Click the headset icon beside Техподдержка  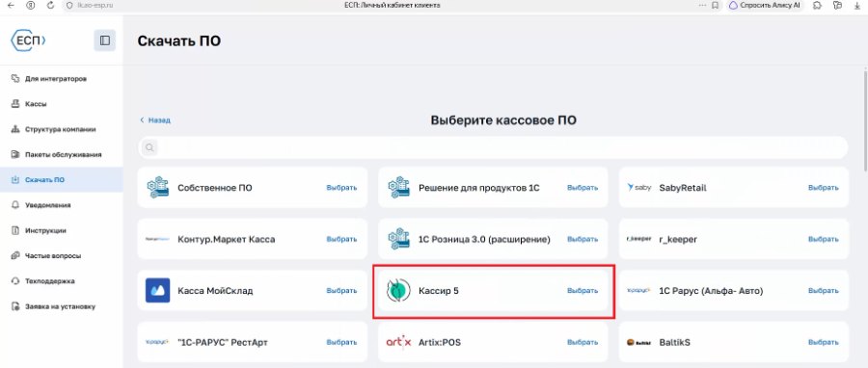[x=15, y=281]
